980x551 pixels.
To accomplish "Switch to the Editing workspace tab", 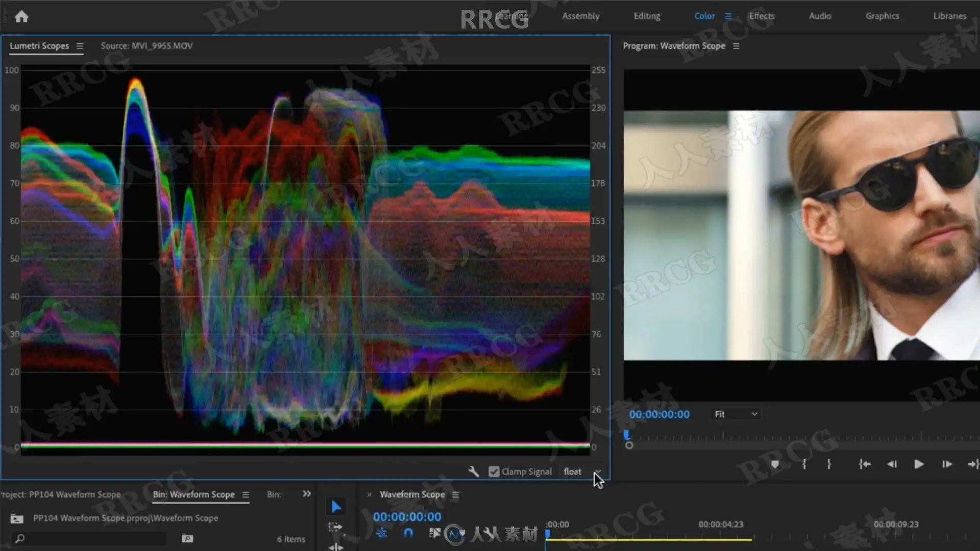I will (647, 16).
